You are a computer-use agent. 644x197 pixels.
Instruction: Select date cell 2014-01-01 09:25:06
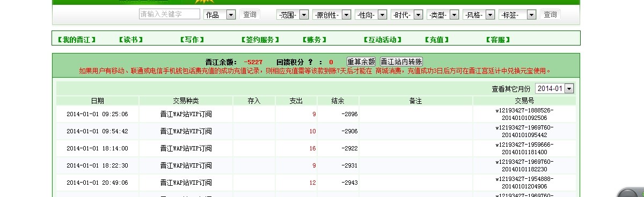(x=97, y=114)
